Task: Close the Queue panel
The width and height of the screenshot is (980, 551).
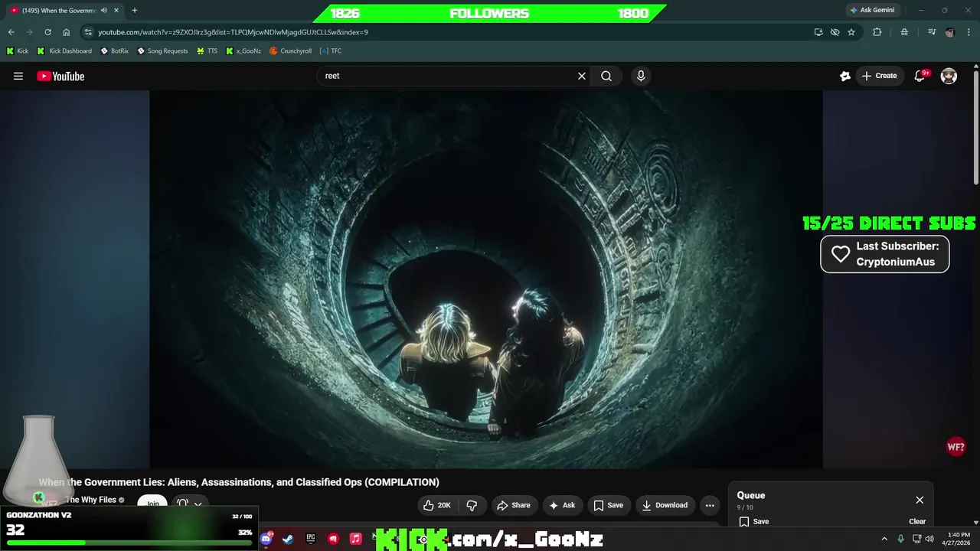Action: click(x=920, y=500)
